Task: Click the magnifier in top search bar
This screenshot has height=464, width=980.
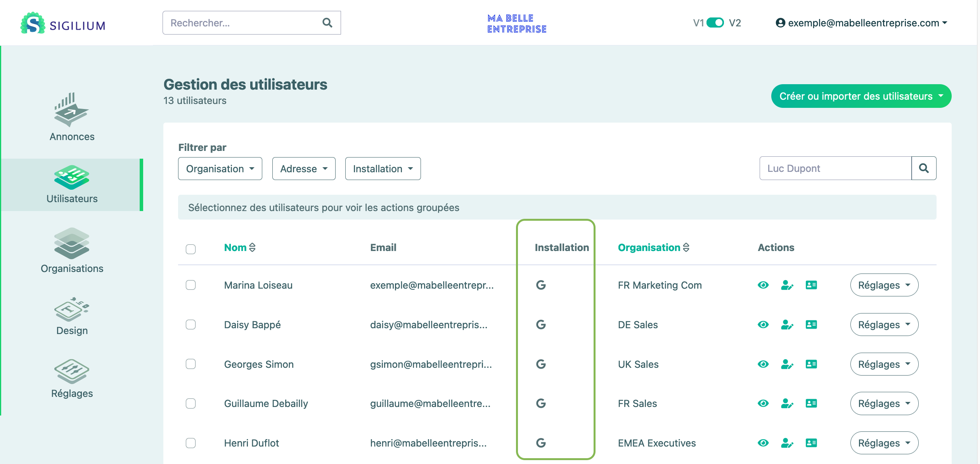Action: pyautogui.click(x=327, y=23)
